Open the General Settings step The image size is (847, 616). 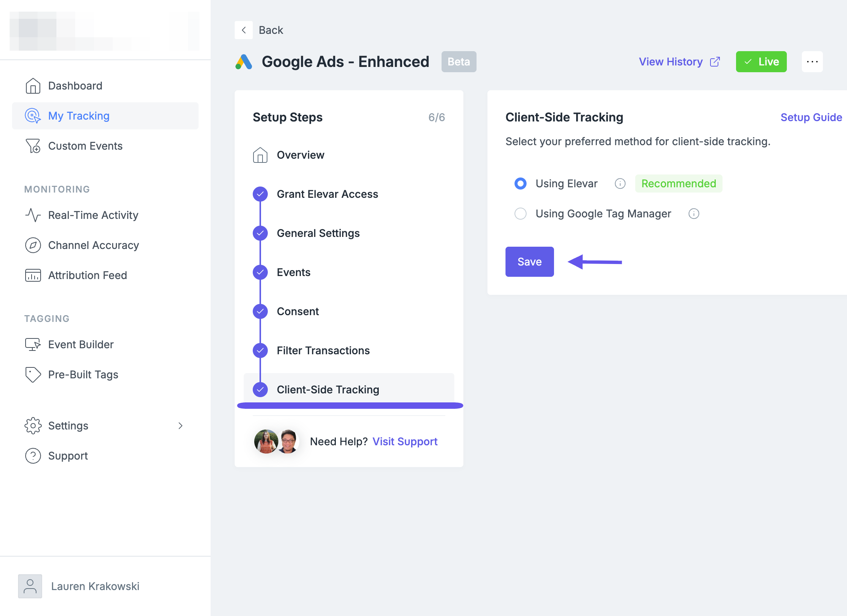tap(349, 233)
